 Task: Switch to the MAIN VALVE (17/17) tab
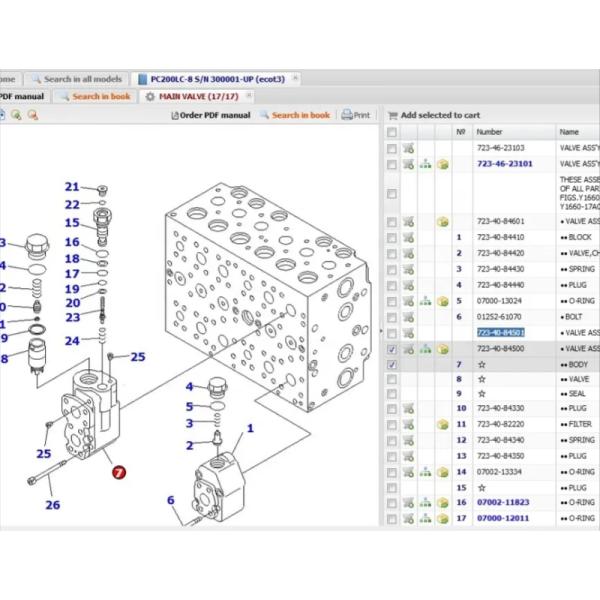pos(195,96)
